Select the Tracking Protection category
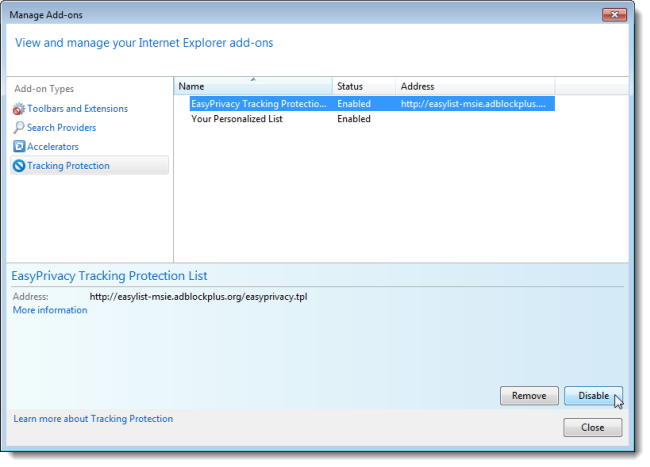Image resolution: width=650 pixels, height=467 pixels. click(x=89, y=165)
